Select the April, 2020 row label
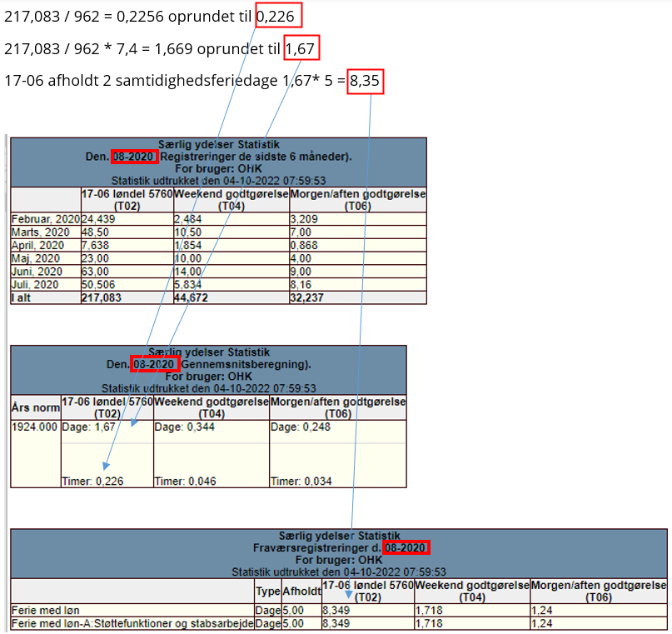The width and height of the screenshot is (672, 634). [x=38, y=246]
